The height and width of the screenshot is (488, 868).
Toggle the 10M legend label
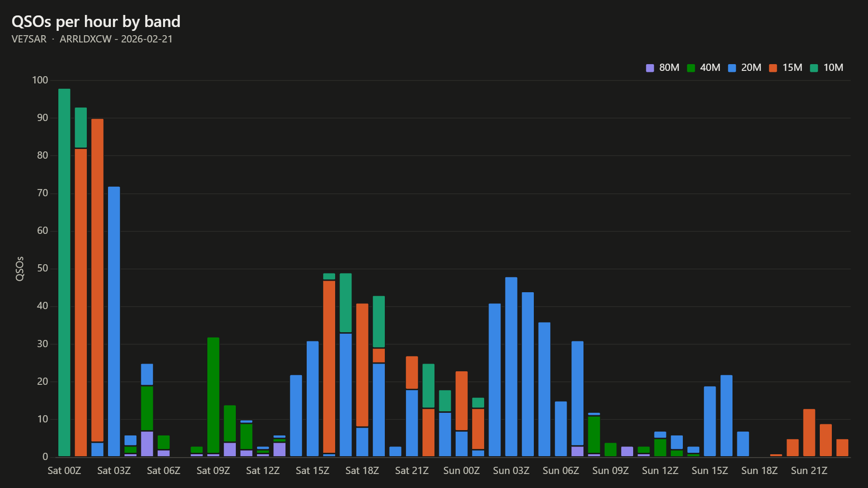click(833, 68)
